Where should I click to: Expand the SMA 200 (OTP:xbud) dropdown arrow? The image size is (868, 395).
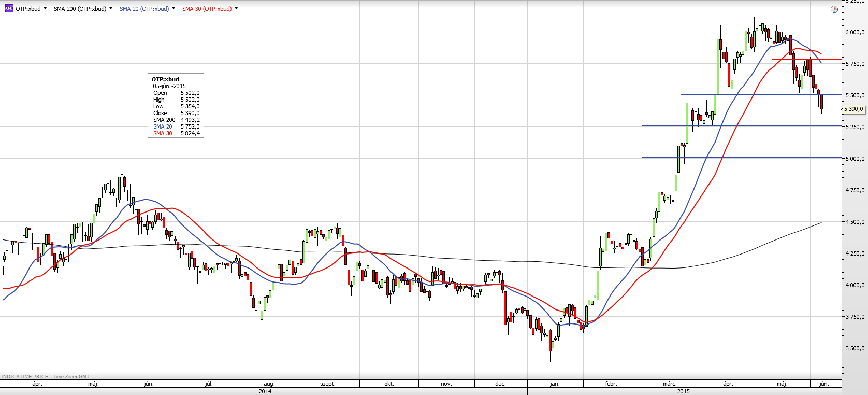[x=111, y=8]
